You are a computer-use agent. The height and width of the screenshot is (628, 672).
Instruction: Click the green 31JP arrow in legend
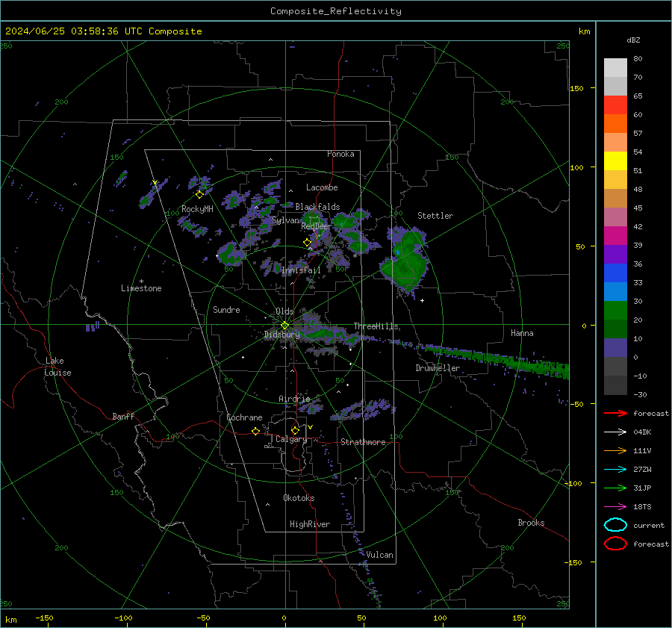615,488
